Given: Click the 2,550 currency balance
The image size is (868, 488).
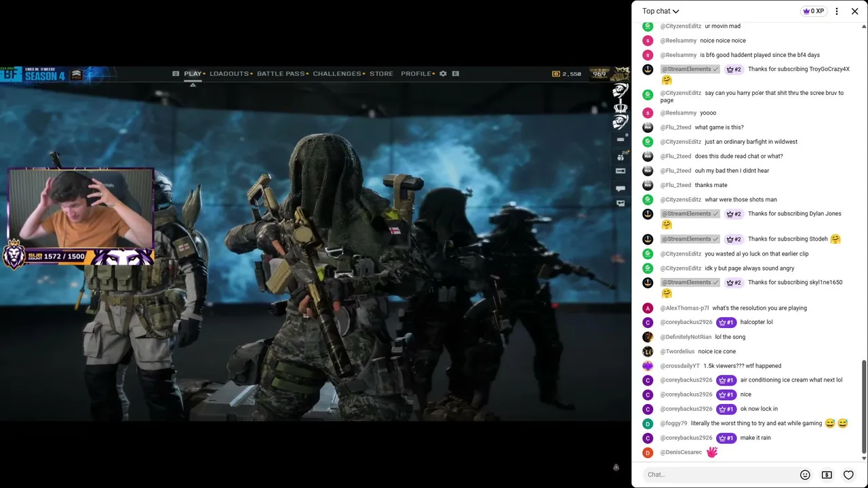Looking at the screenshot, I should 567,73.
